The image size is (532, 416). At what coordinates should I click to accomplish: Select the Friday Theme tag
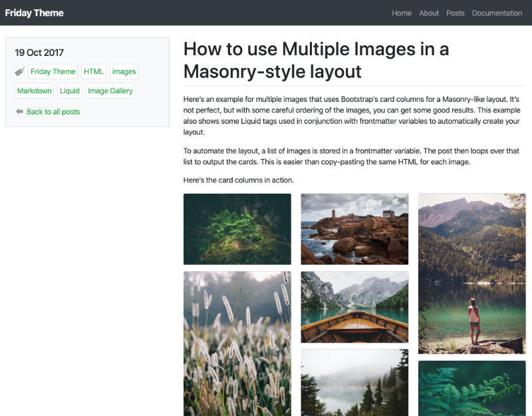coord(53,71)
